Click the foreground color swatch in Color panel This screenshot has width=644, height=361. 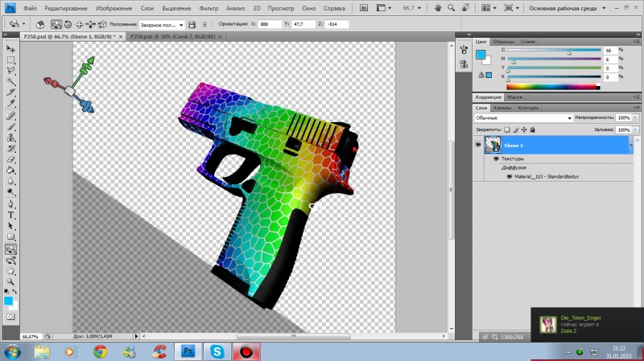(481, 54)
